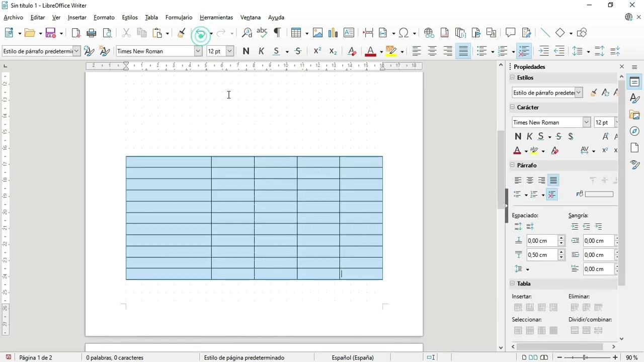Open the Tabla menu

pyautogui.click(x=151, y=18)
